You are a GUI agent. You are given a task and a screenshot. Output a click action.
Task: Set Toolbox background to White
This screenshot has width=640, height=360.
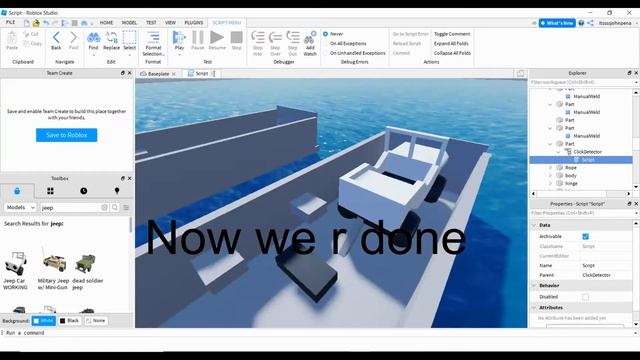tap(44, 321)
